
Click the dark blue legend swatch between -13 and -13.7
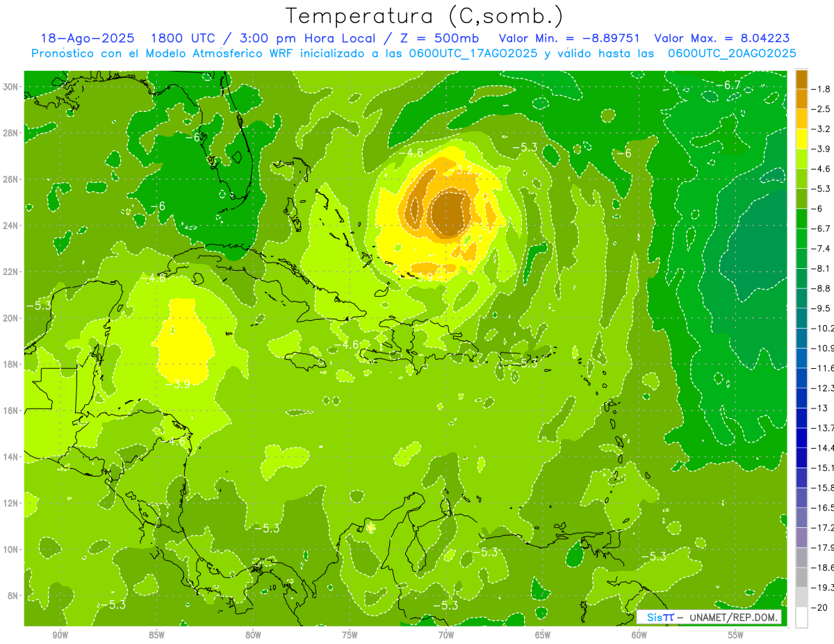pos(801,418)
